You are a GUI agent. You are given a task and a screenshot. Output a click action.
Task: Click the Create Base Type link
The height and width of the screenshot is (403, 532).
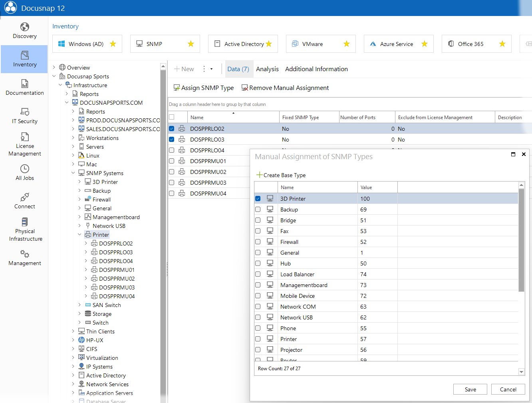coord(284,175)
